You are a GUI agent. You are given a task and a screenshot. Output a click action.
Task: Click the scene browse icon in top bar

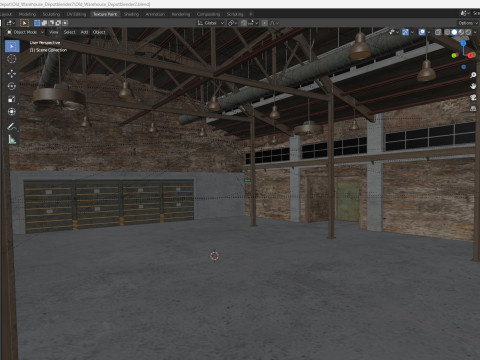pos(465,13)
